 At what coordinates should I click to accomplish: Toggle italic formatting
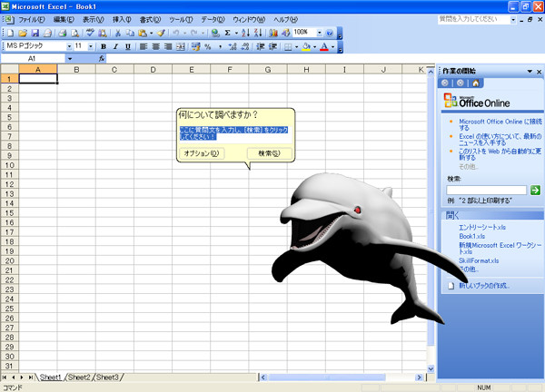pos(115,46)
